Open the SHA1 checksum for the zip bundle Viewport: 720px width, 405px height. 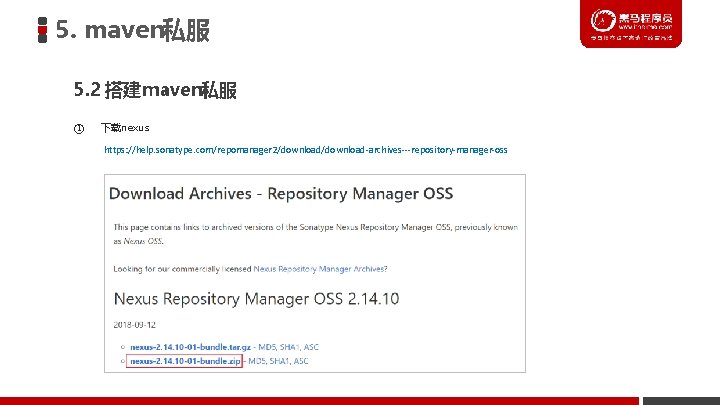280,361
